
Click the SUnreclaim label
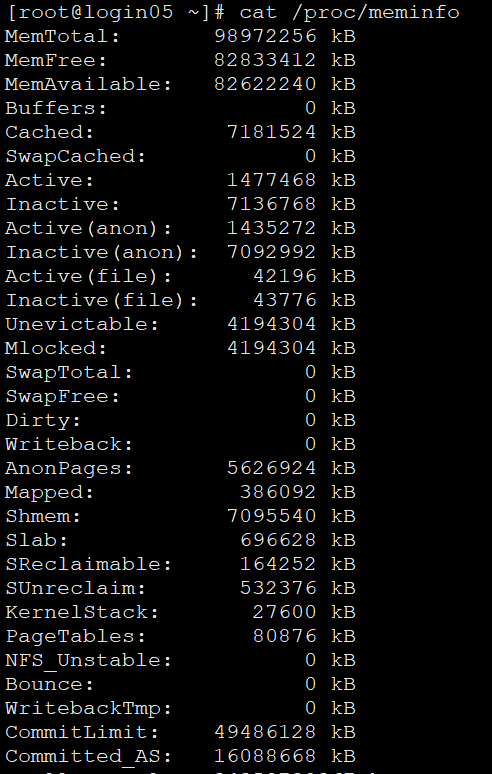76,588
